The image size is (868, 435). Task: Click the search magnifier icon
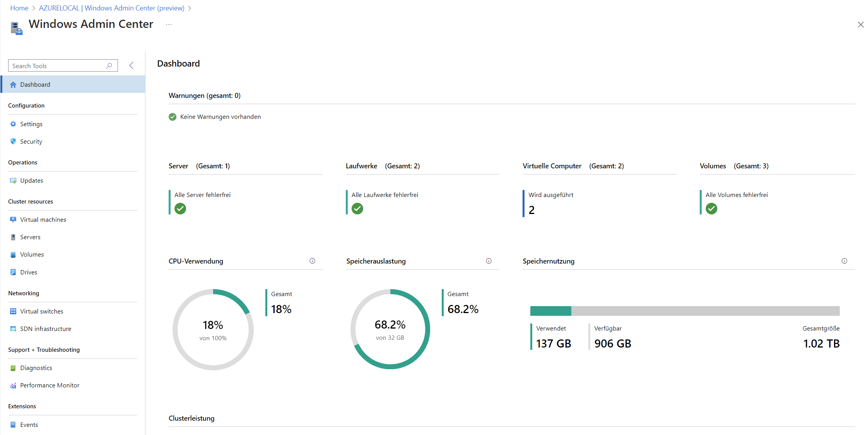point(109,66)
